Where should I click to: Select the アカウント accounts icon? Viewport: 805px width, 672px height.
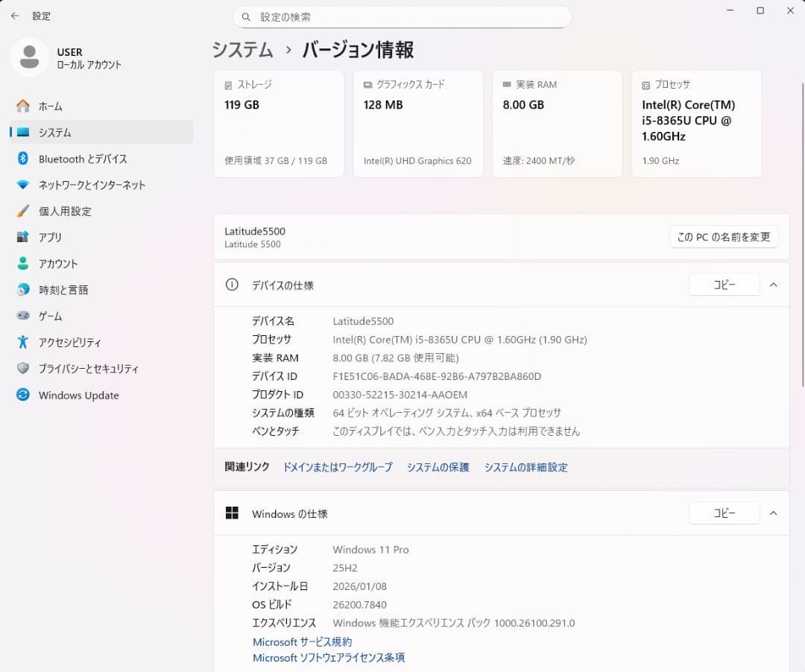tap(22, 263)
